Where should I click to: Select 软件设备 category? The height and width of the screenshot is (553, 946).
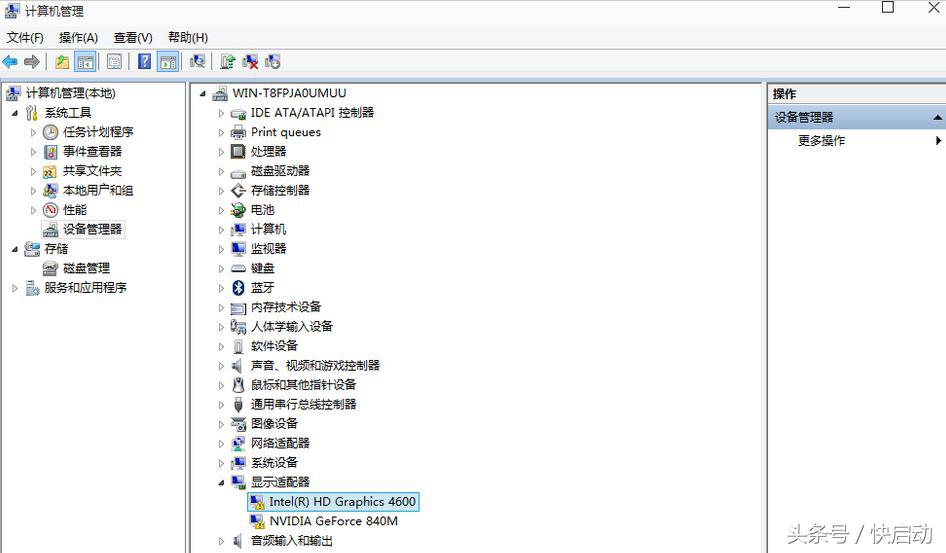(275, 346)
